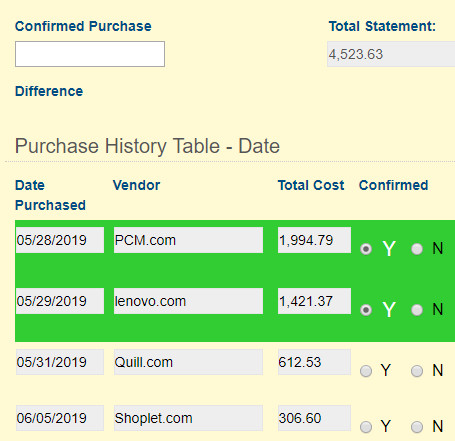Choose N for Shoplet.com purchase

click(x=417, y=427)
